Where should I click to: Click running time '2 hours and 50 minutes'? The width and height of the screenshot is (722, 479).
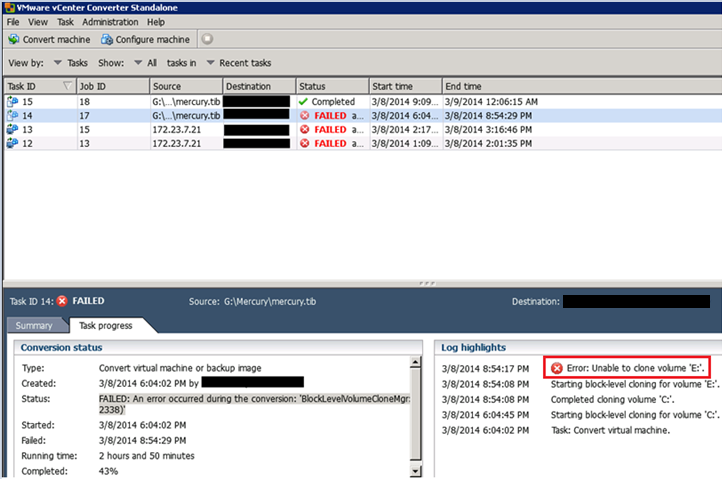pos(146,456)
